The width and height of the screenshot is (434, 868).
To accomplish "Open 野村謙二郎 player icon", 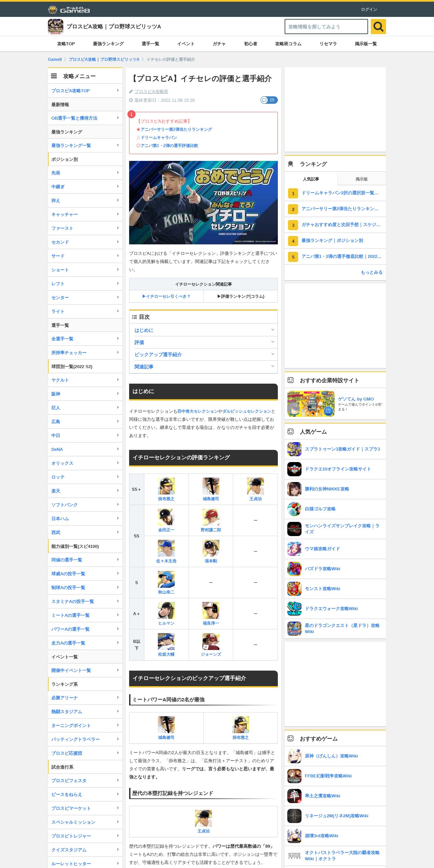I will (x=211, y=517).
